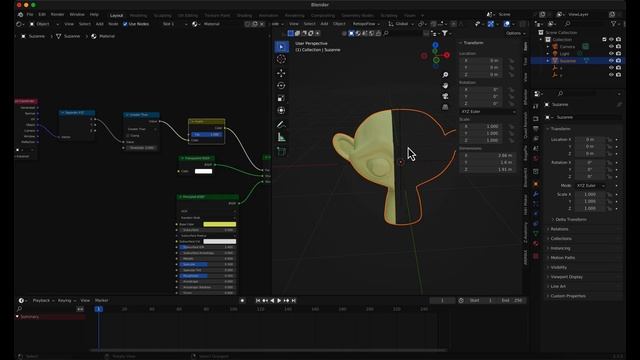Toggle the Clamp checkbox in Greater Than node

point(128,136)
